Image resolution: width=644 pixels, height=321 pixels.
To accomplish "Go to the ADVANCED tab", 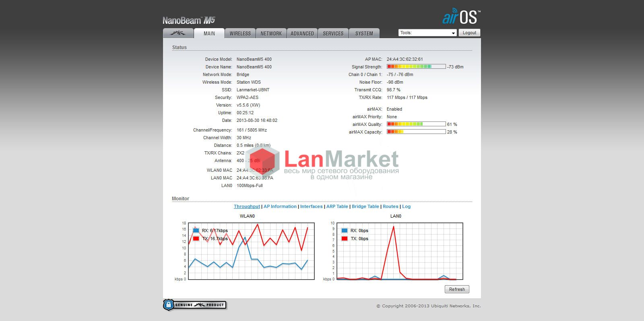I will pyautogui.click(x=302, y=33).
